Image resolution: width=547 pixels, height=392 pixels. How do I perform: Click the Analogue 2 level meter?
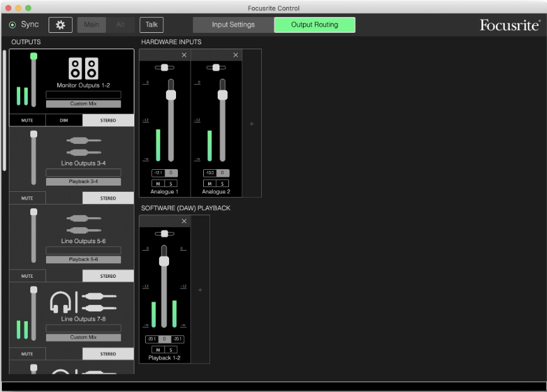coord(209,146)
